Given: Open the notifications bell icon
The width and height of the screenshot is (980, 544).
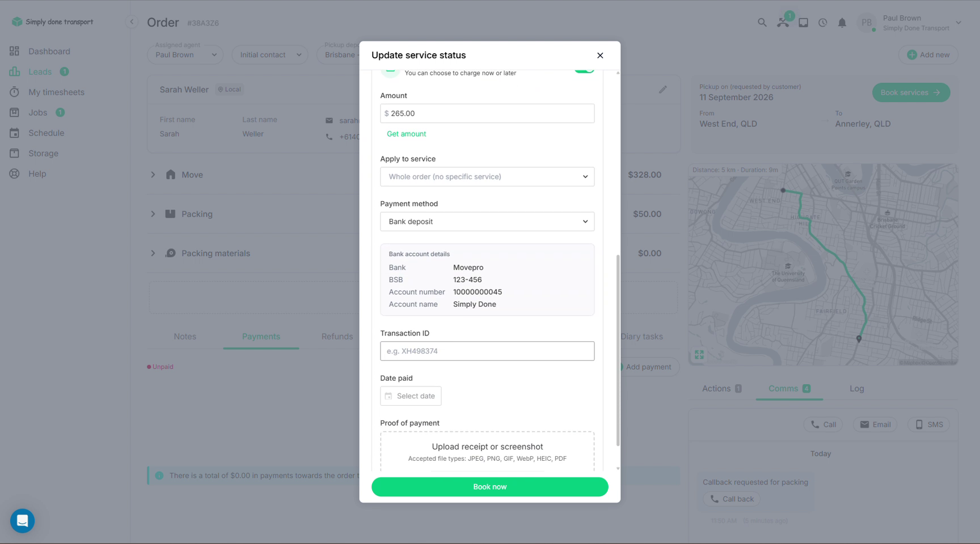Looking at the screenshot, I should point(842,23).
